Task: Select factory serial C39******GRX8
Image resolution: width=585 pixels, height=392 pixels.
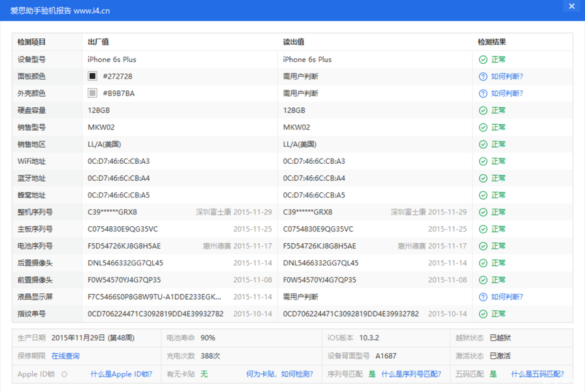Action: (x=112, y=212)
